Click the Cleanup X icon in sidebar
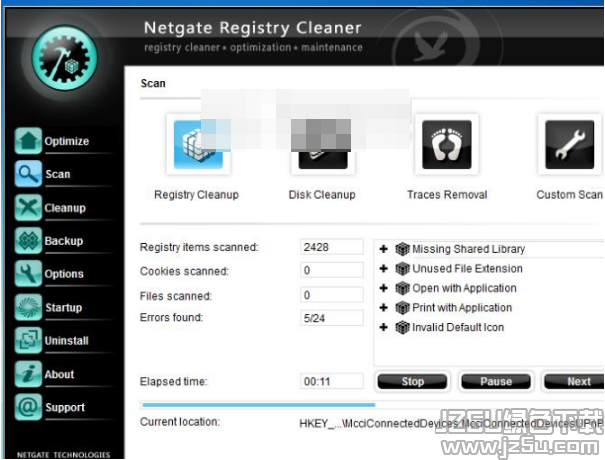The width and height of the screenshot is (605, 460). pyautogui.click(x=28, y=207)
